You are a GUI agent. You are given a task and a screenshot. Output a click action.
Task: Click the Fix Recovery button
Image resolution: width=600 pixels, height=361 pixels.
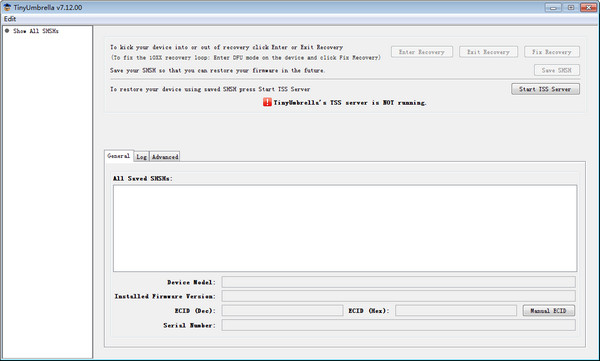(x=552, y=52)
